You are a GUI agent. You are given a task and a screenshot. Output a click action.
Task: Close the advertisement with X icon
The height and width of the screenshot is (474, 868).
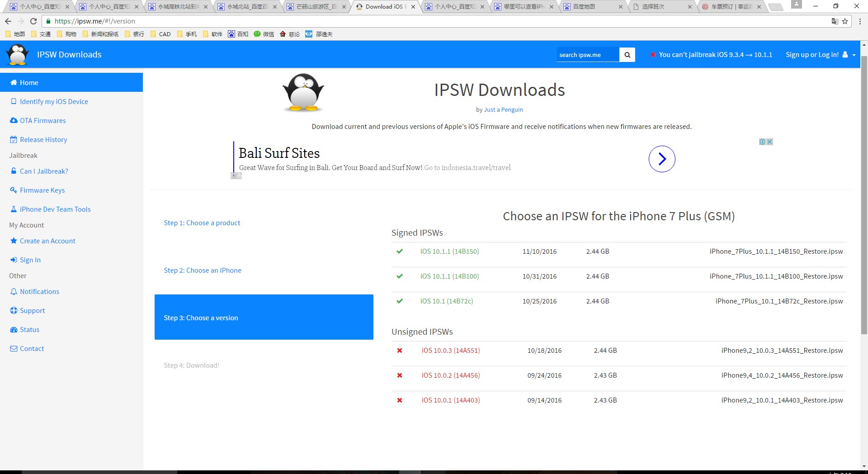[769, 142]
